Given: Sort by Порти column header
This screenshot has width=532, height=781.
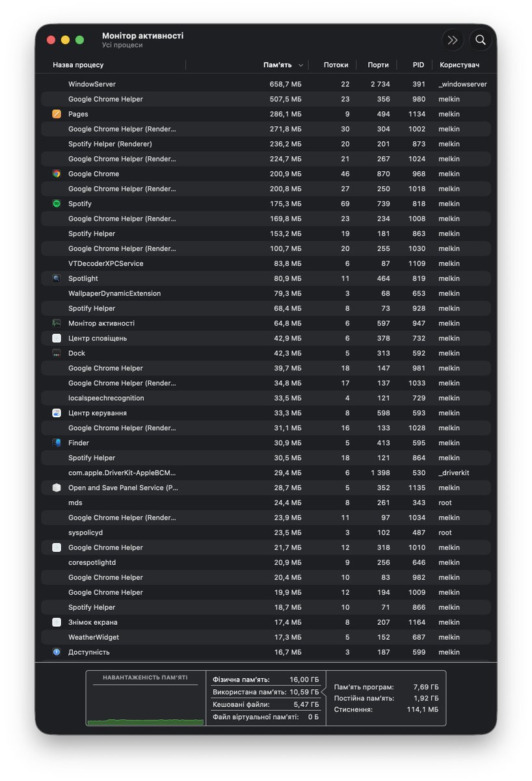Looking at the screenshot, I should (378, 65).
